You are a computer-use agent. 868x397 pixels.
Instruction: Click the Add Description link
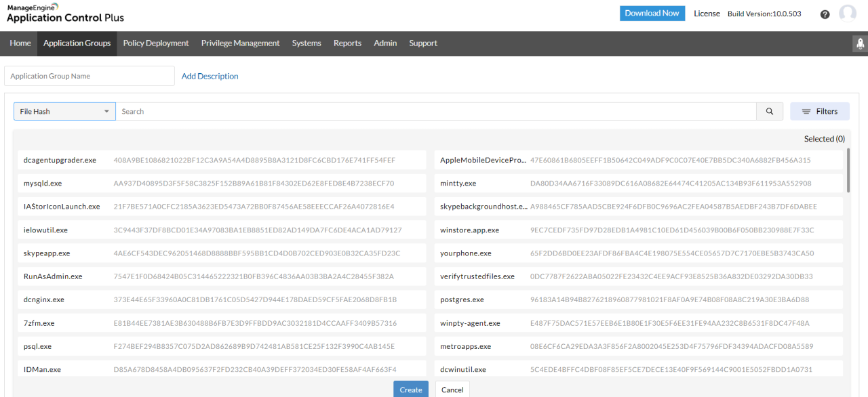[210, 76]
